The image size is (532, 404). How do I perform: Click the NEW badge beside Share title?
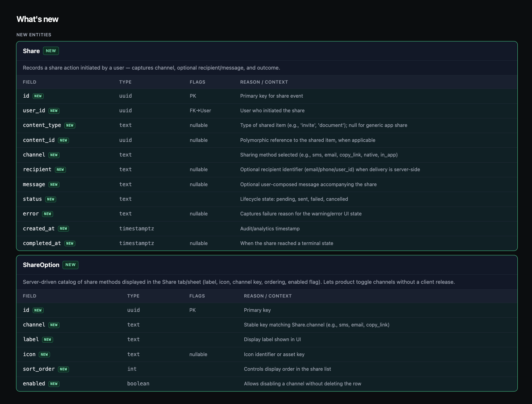point(51,51)
